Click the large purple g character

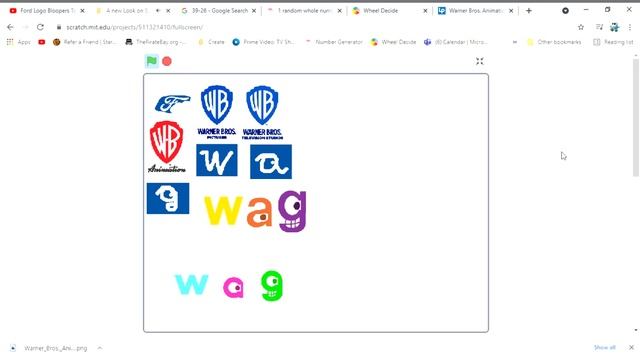pyautogui.click(x=292, y=211)
